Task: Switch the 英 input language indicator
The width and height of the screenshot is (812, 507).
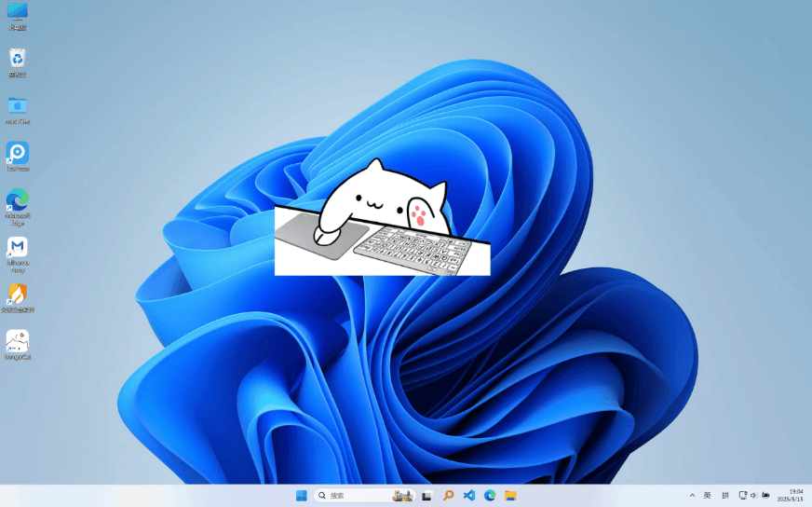Action: 708,496
